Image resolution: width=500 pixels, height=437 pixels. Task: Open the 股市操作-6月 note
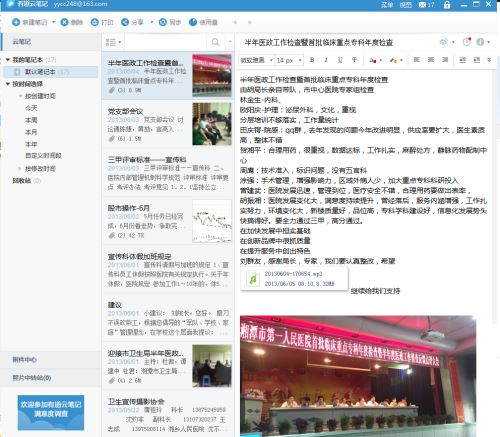coord(168,222)
